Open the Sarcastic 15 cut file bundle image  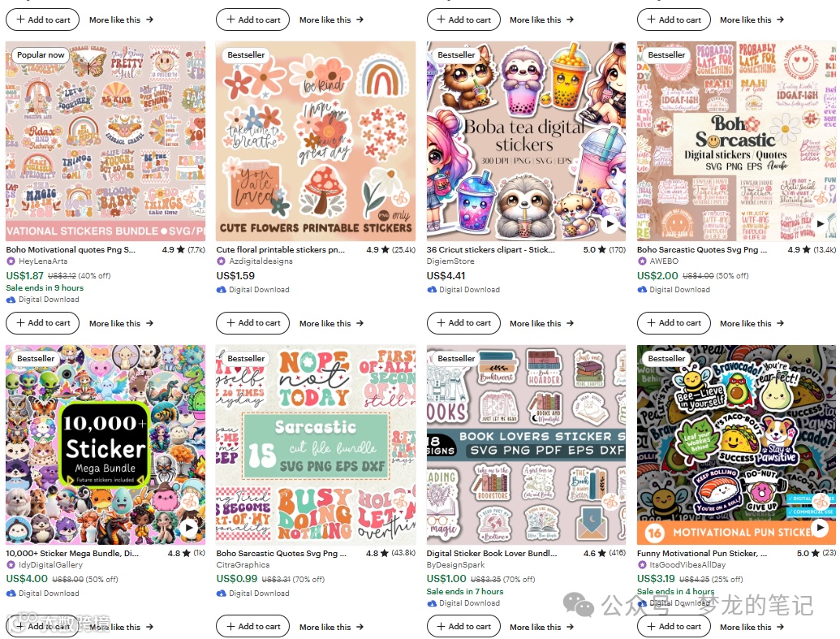316,444
